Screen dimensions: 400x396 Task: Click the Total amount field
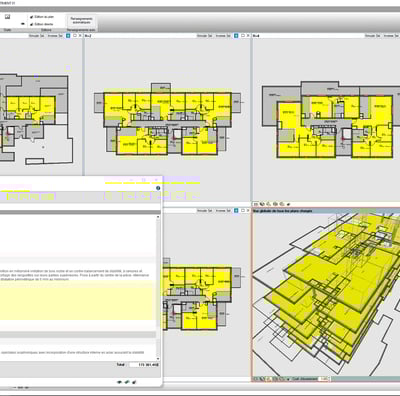[x=144, y=365]
